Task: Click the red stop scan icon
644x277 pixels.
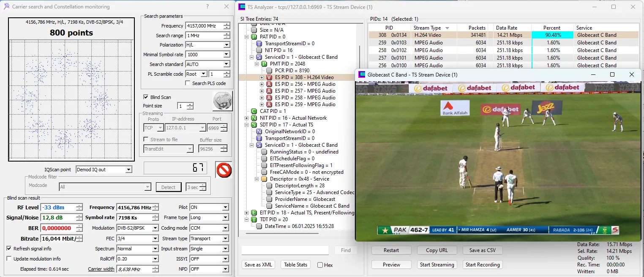Action: pos(224,170)
